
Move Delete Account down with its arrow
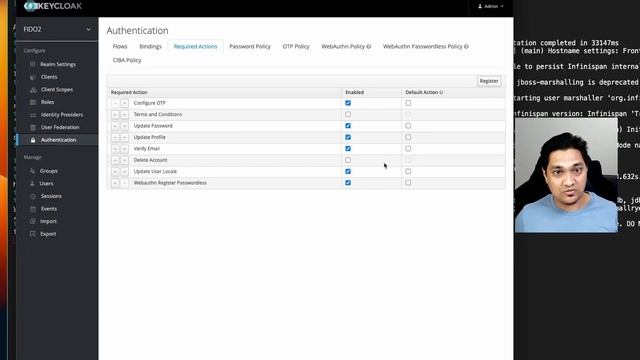point(124,160)
